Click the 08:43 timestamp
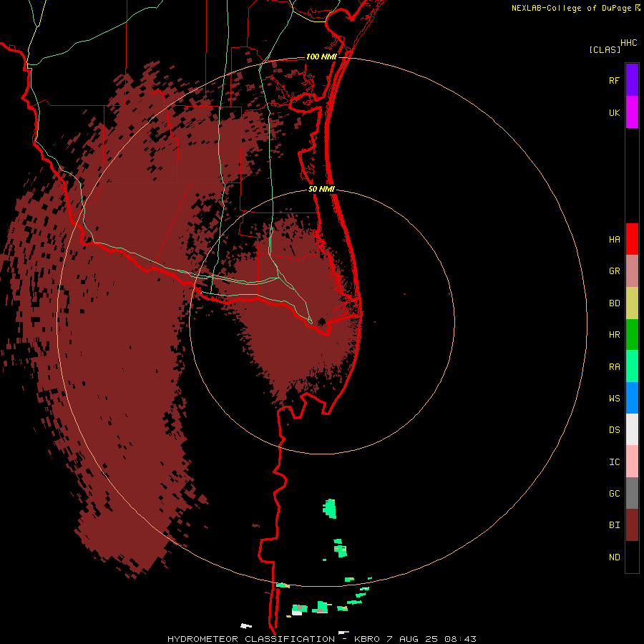This screenshot has width=644, height=644. click(460, 639)
